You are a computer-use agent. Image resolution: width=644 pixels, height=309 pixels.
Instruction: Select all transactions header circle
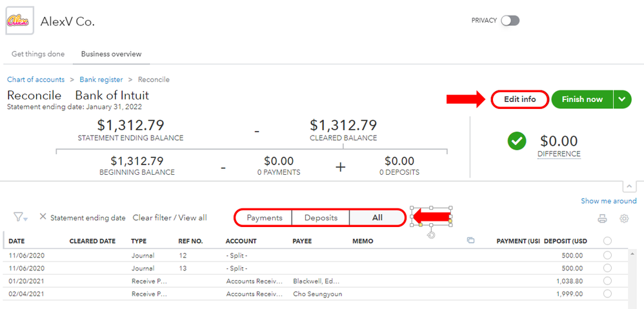(607, 241)
